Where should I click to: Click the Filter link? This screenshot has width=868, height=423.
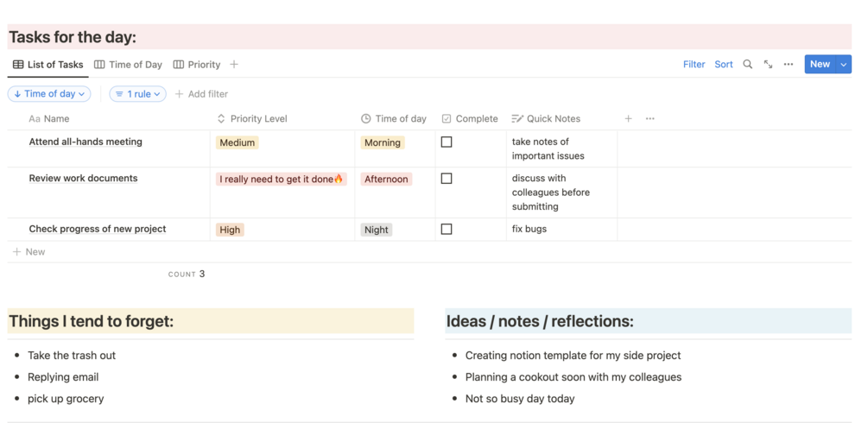tap(694, 65)
